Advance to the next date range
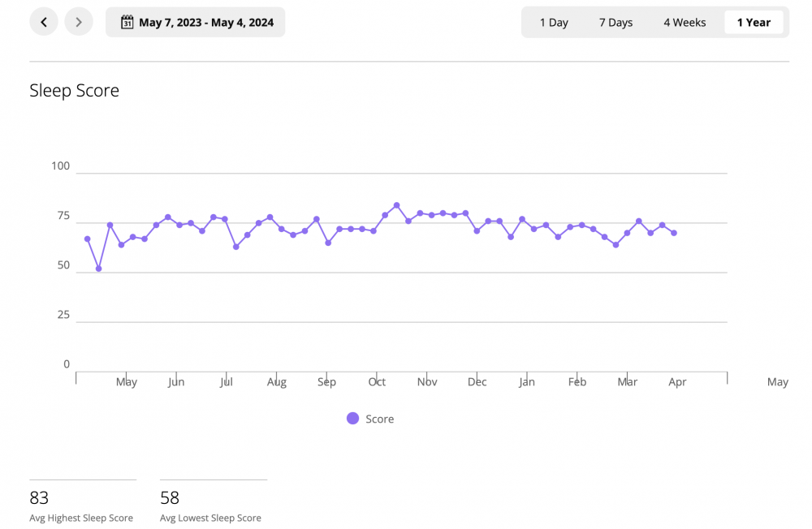The height and width of the screenshot is (529, 812). tap(78, 22)
